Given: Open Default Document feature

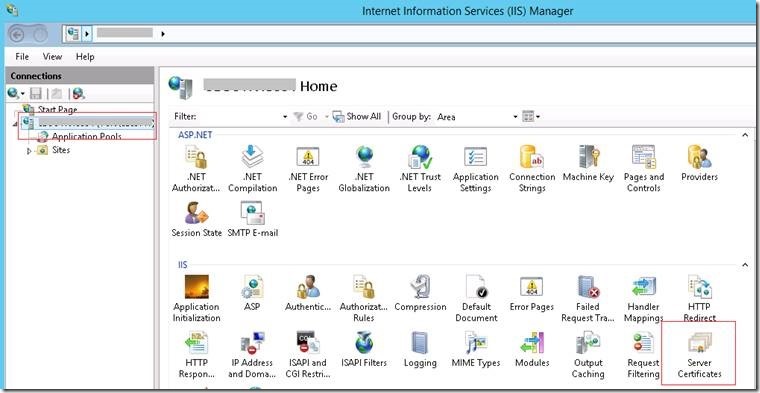Looking at the screenshot, I should [x=476, y=299].
